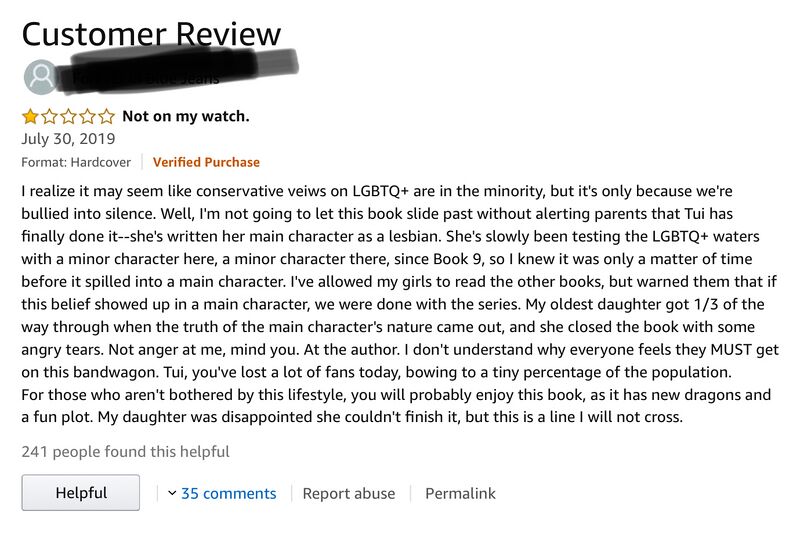800x537 pixels.
Task: Click the filled first rating star
Action: [x=31, y=116]
